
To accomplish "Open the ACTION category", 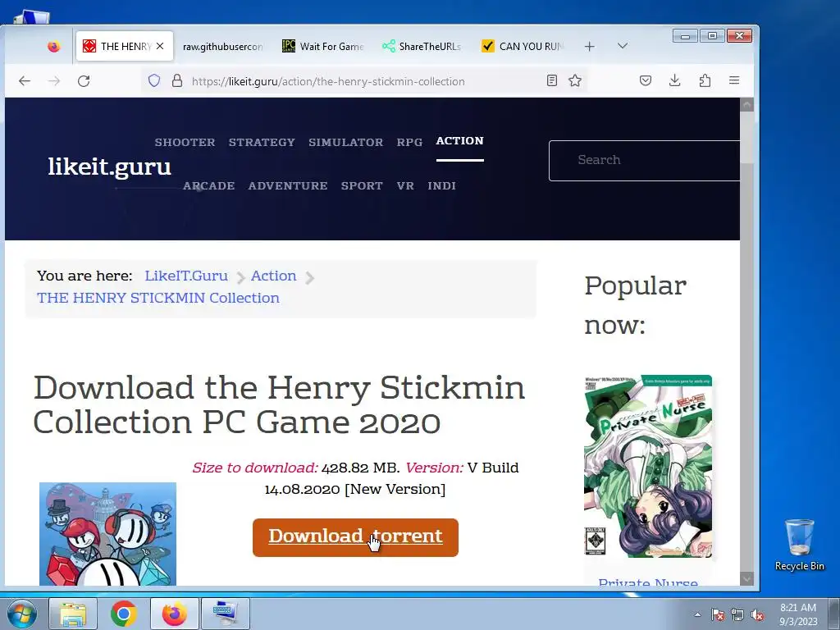I will click(459, 141).
